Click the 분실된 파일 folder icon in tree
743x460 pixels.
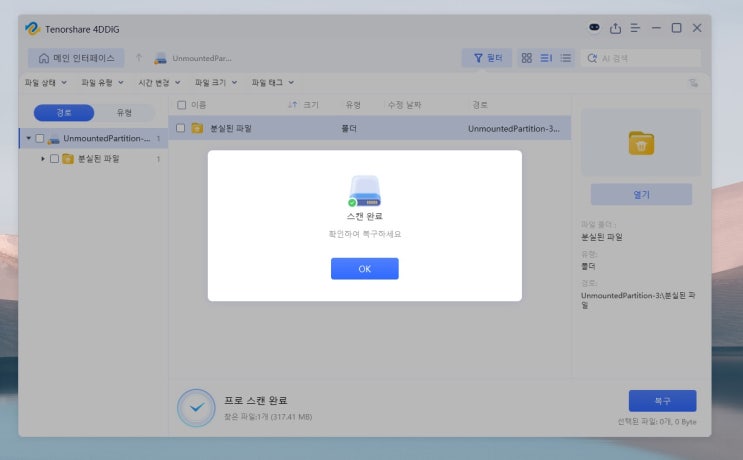(68, 159)
